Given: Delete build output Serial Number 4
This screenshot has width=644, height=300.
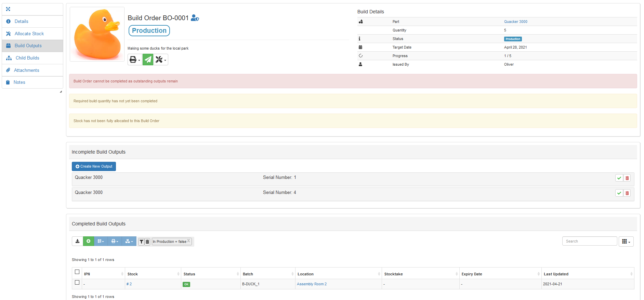Looking at the screenshot, I should 627,193.
